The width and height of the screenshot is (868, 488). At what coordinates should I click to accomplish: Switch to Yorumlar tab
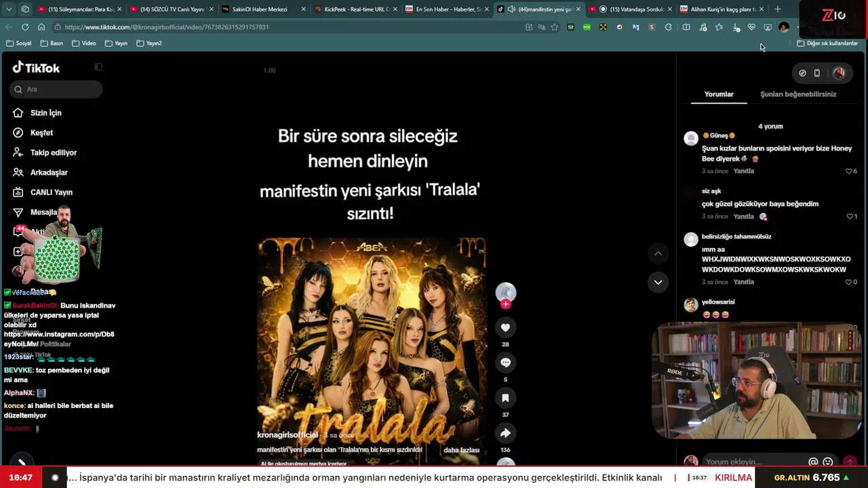pyautogui.click(x=719, y=94)
